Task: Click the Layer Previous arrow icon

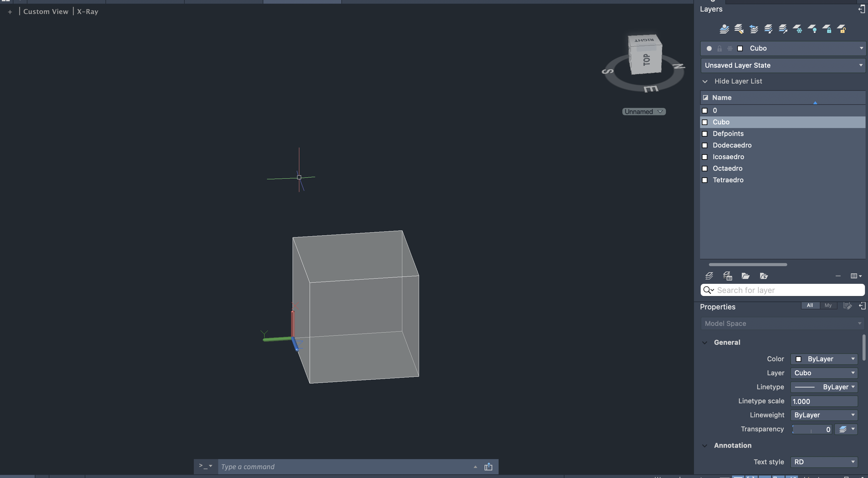Action: coord(753,29)
